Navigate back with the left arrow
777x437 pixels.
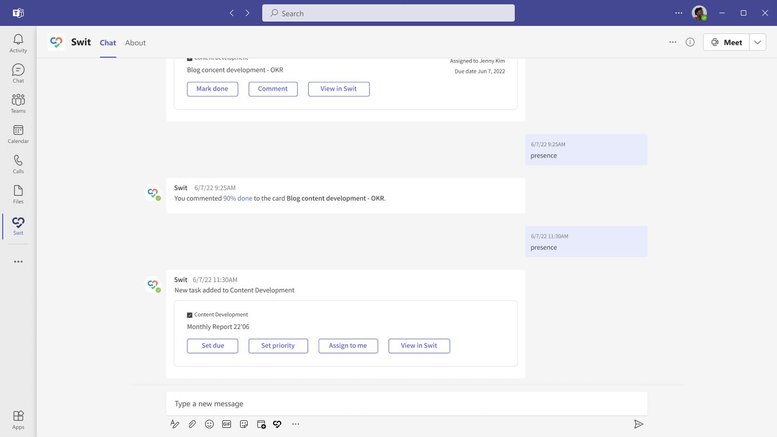click(231, 13)
